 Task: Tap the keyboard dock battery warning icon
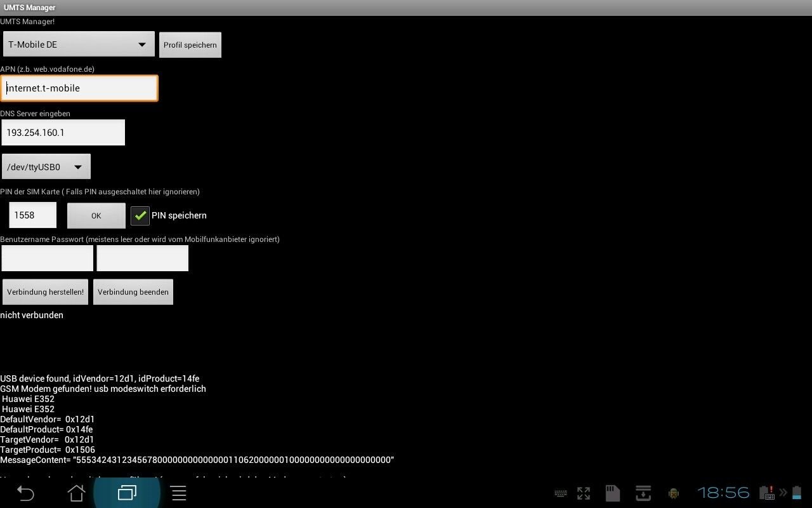767,493
